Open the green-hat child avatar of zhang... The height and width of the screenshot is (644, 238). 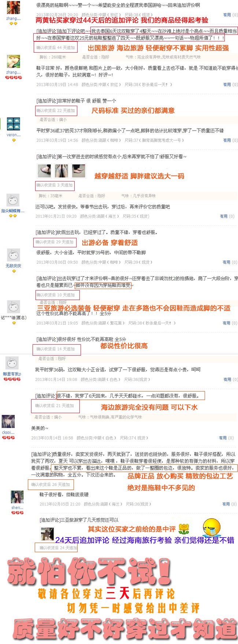(x=14, y=61)
